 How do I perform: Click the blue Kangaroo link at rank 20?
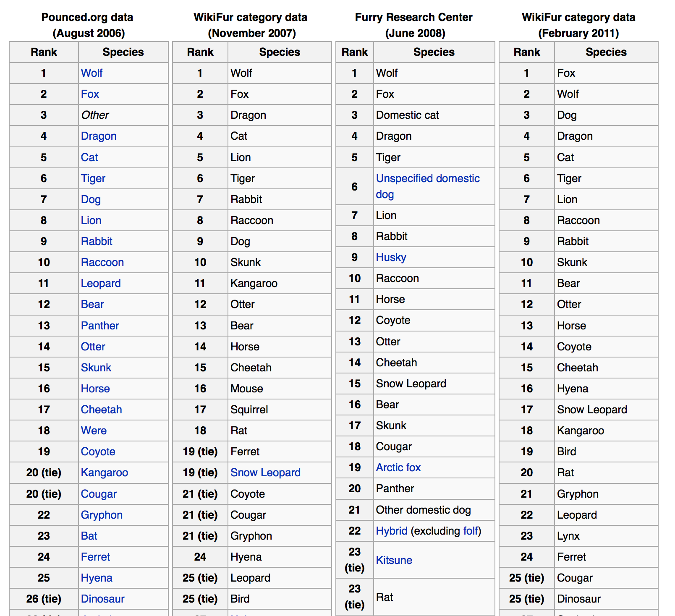(104, 472)
